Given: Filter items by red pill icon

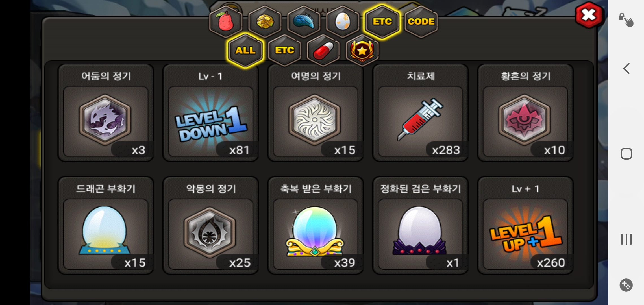Looking at the screenshot, I should pyautogui.click(x=323, y=51).
